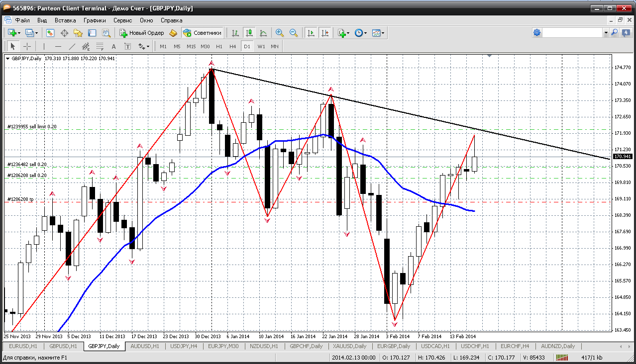
Task: Select the Vertical Line tool
Action: coord(44,46)
